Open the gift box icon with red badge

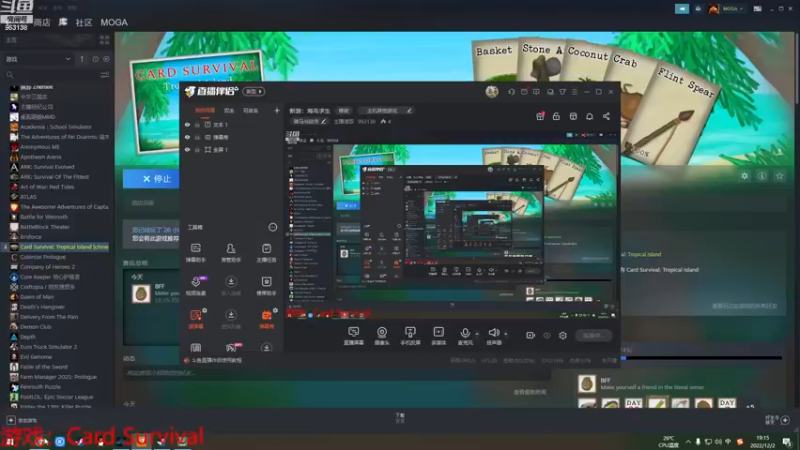pyautogui.click(x=540, y=116)
